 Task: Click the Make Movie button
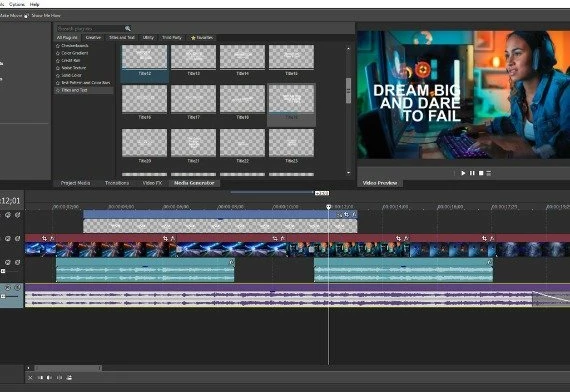[x=11, y=16]
